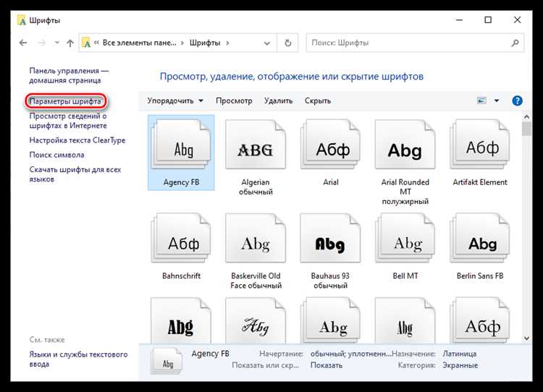Click Все элементы пане... breadcrumb
Screen dimensions: 543x392
[x=139, y=43]
